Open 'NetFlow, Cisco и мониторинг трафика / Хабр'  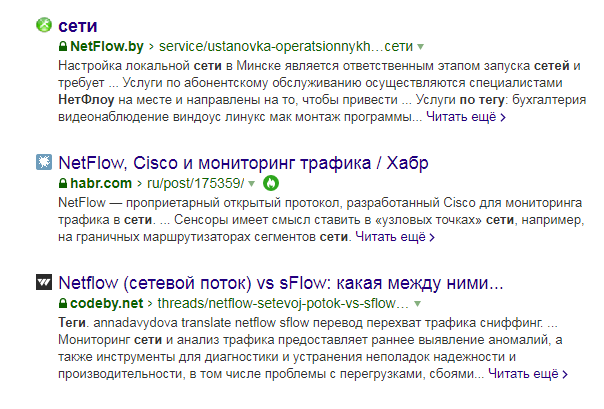coord(243,163)
